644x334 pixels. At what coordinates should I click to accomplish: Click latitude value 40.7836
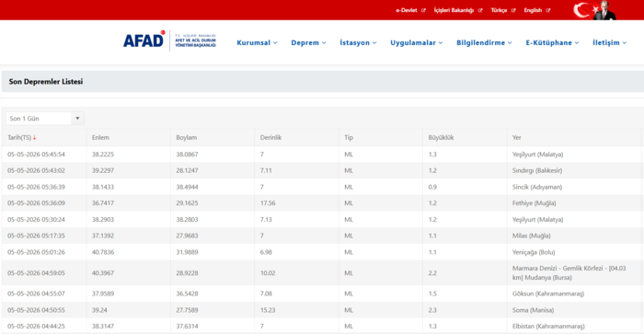click(x=103, y=252)
